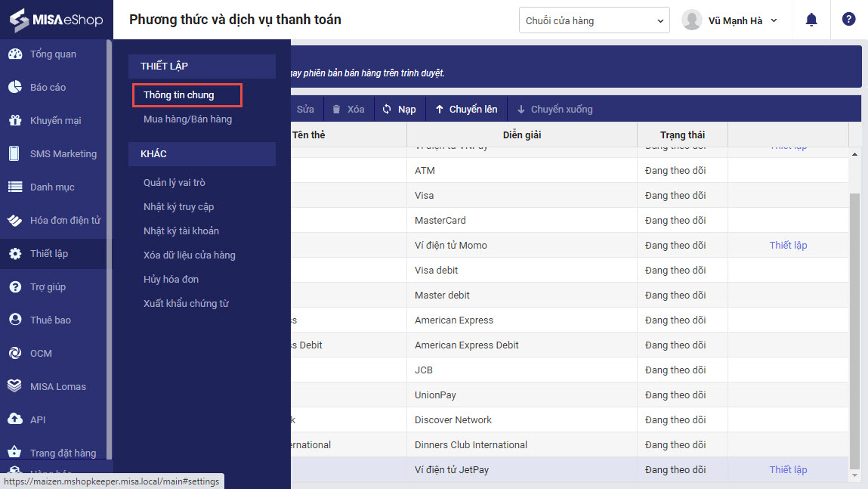
Task: Open Mua hàng/Bán hàng settings
Action: tap(187, 119)
